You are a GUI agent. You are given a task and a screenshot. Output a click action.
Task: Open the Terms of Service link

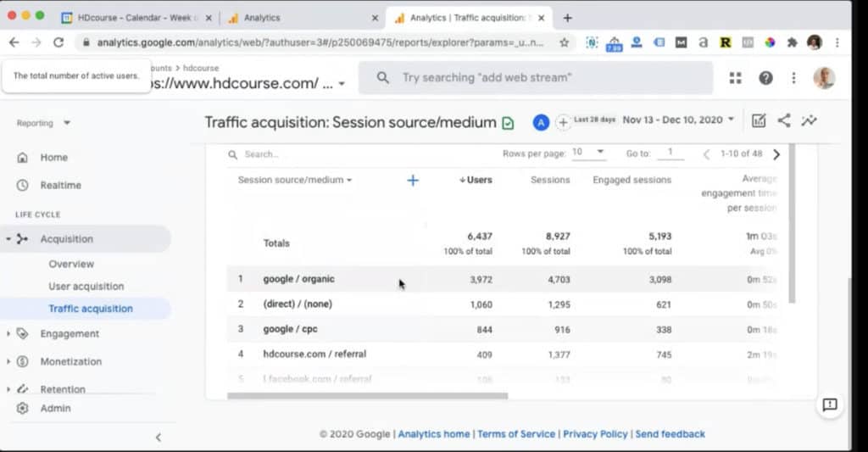click(x=516, y=434)
